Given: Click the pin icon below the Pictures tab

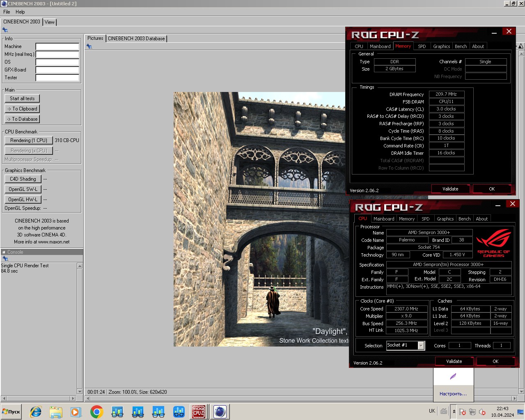Looking at the screenshot, I should coord(89,46).
